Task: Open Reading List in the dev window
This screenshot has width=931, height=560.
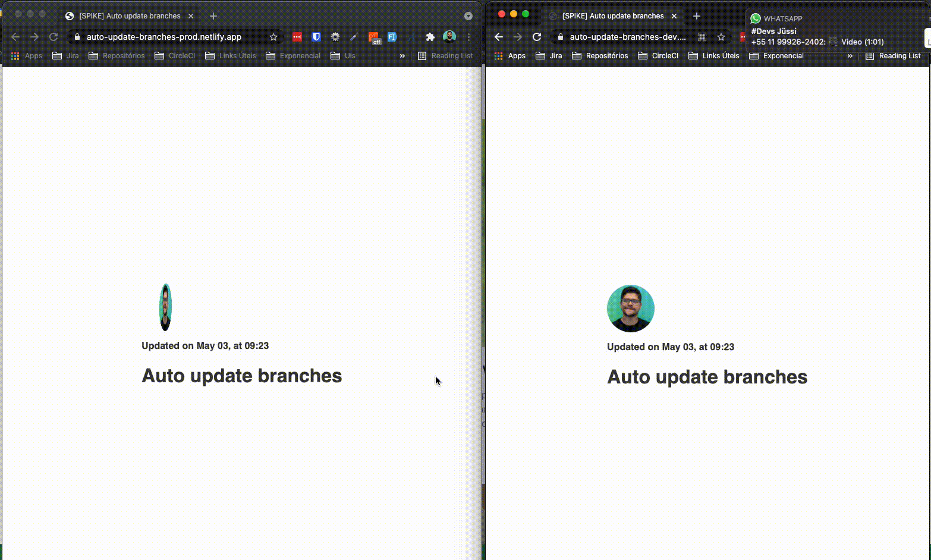Action: pos(893,56)
